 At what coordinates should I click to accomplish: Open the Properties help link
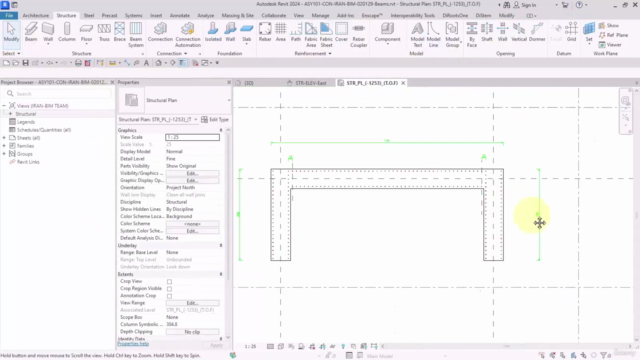[133, 344]
